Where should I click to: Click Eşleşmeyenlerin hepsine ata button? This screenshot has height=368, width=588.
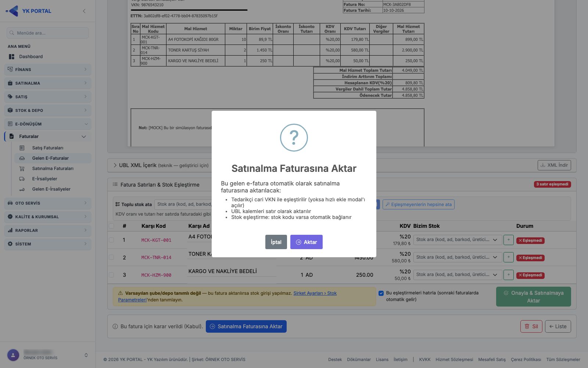(x=419, y=205)
